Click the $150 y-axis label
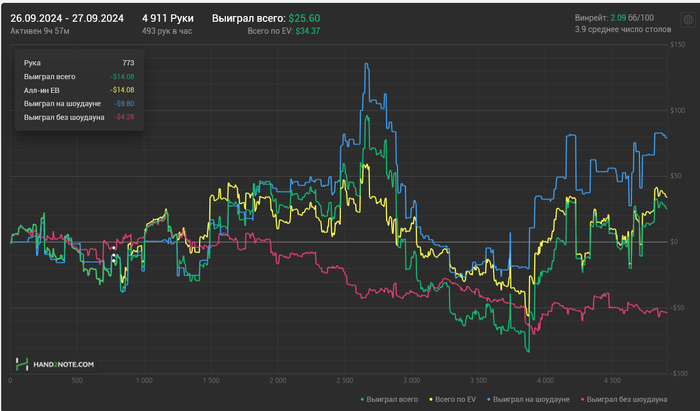 678,45
